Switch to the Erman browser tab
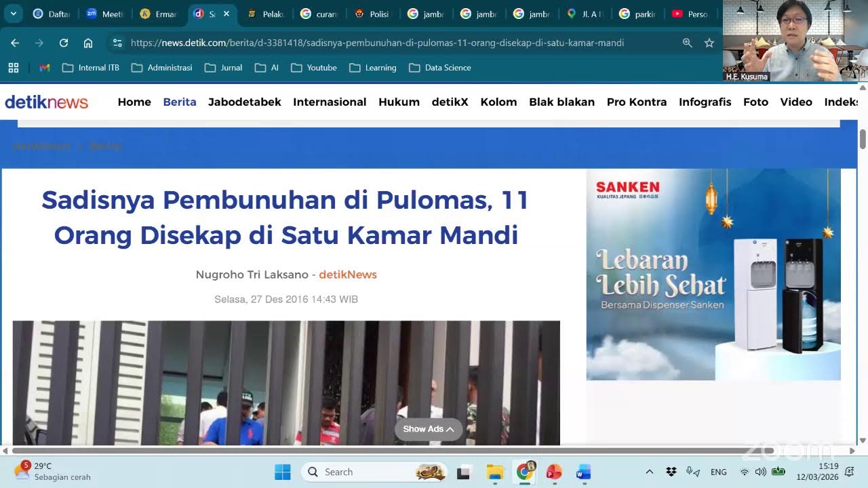This screenshot has height=488, width=868. click(x=157, y=14)
